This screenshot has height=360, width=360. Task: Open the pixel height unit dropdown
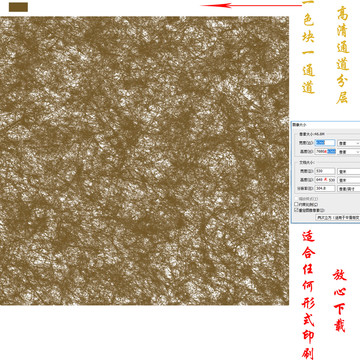pyautogui.click(x=349, y=152)
